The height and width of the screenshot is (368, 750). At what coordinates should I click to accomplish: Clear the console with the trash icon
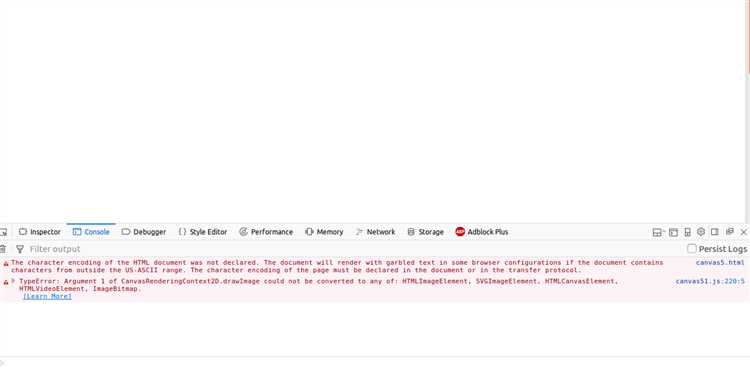(2, 249)
